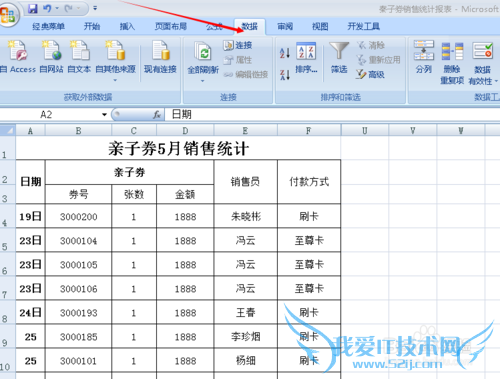Sort ascending with the A-Z icon
500x379 pixels.
pyautogui.click(x=285, y=53)
